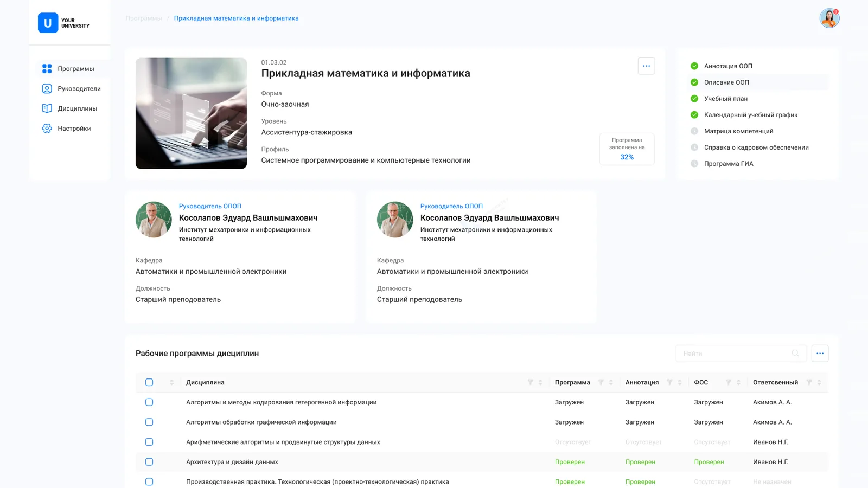Click Проверен ФОС status for Архитектура row

709,462
